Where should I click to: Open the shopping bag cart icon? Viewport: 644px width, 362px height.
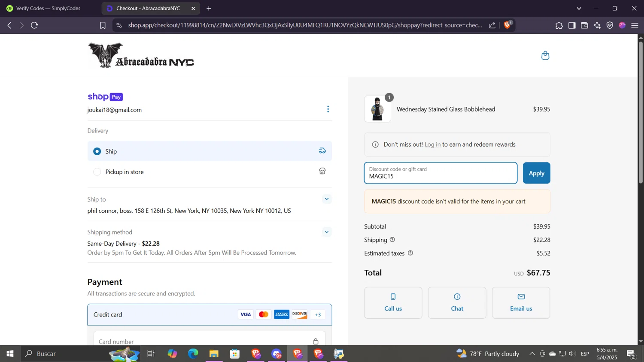point(545,55)
